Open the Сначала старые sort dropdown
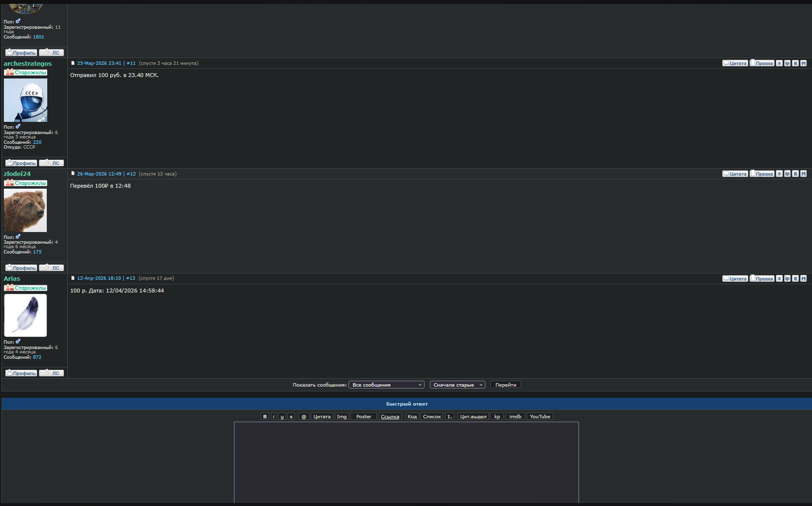This screenshot has width=812, height=506. click(458, 385)
